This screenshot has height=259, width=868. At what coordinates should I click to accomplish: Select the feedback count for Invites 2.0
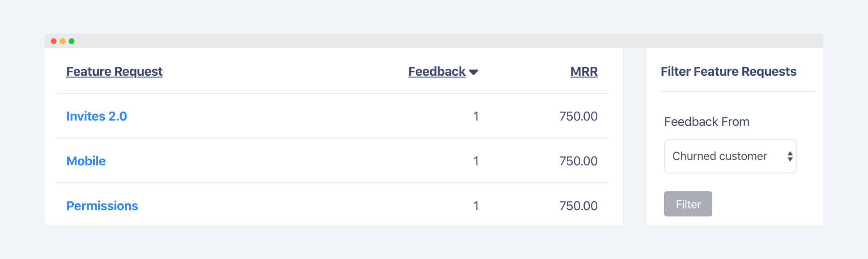click(x=476, y=117)
